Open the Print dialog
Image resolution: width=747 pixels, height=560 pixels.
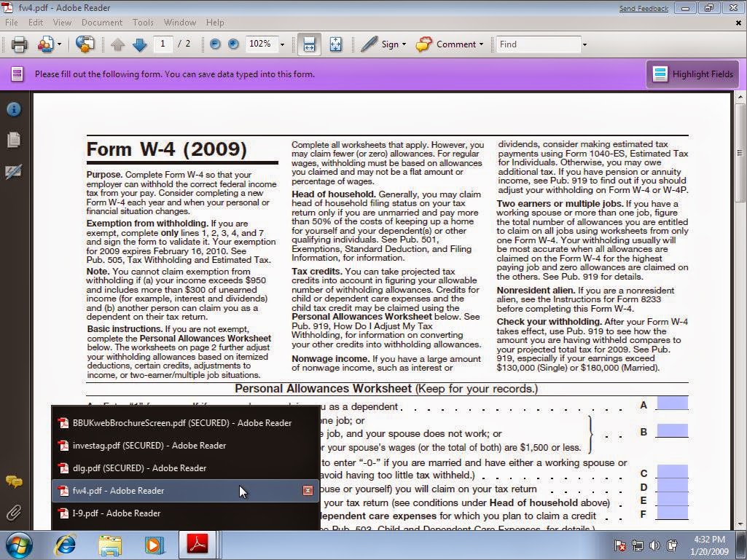(20, 44)
